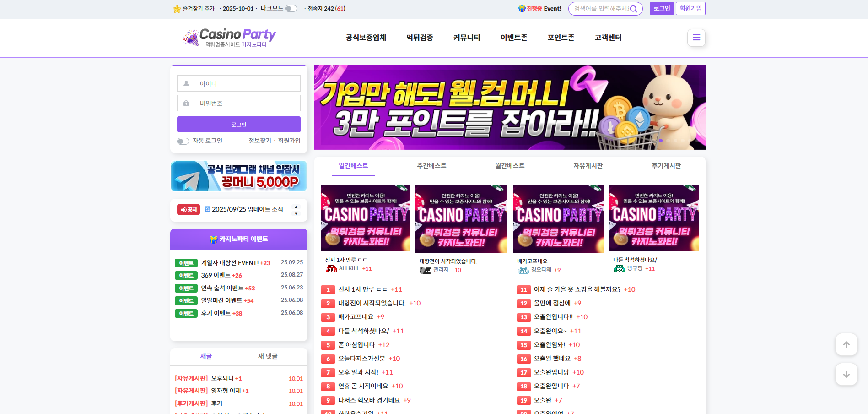Show next notice with down arrow
Image resolution: width=868 pixels, height=414 pixels.
tap(296, 213)
